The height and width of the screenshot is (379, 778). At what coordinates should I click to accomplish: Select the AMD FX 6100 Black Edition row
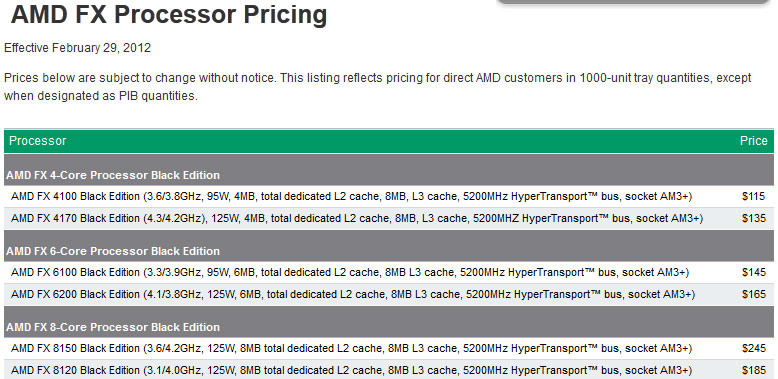point(389,272)
